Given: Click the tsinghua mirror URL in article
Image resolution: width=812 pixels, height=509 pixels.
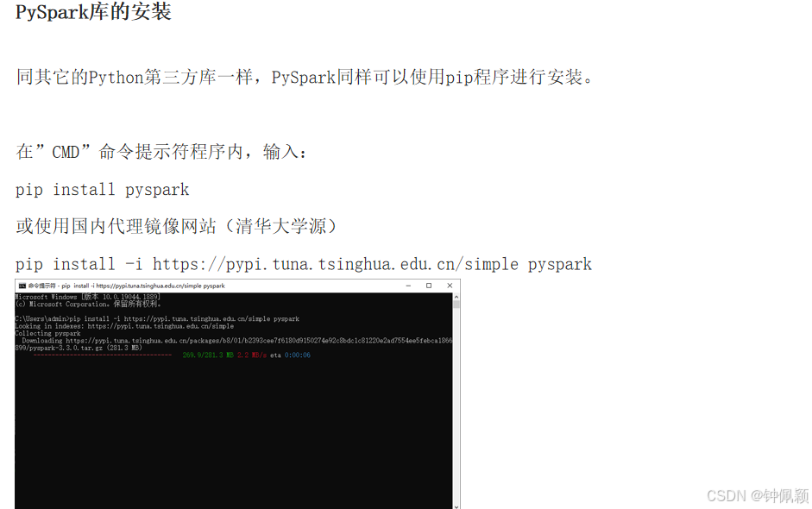Looking at the screenshot, I should [335, 265].
